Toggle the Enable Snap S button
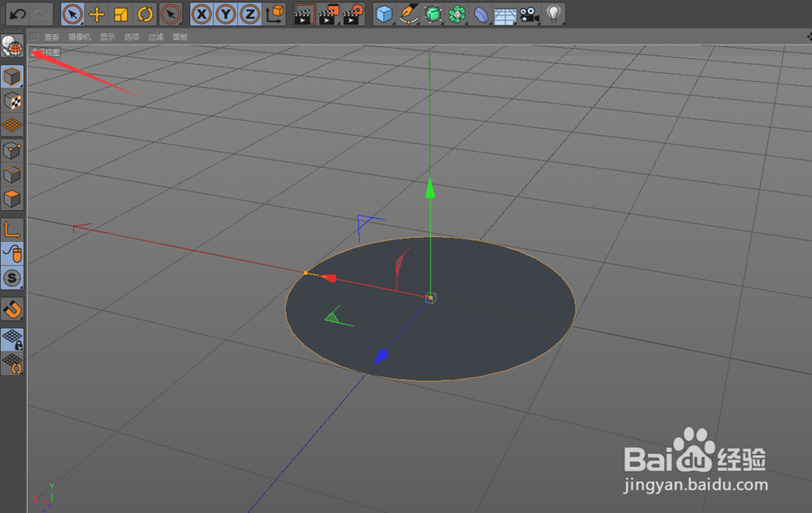The height and width of the screenshot is (513, 812). 12,278
